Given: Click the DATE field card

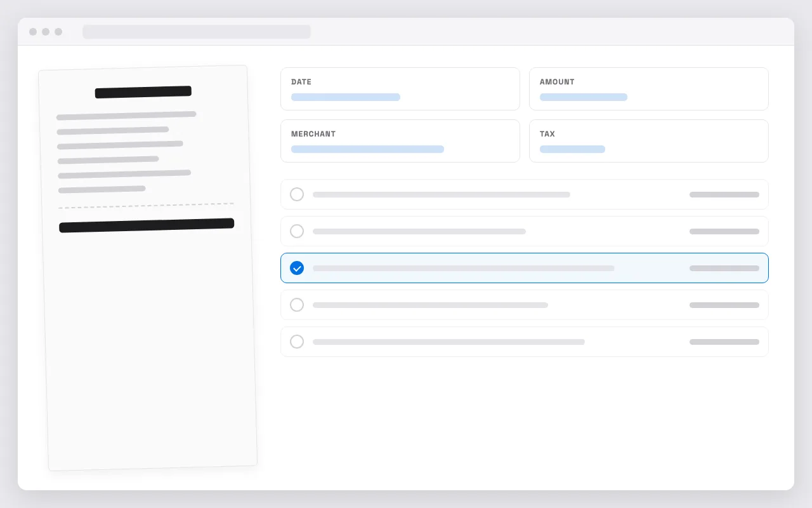Looking at the screenshot, I should click(x=400, y=89).
